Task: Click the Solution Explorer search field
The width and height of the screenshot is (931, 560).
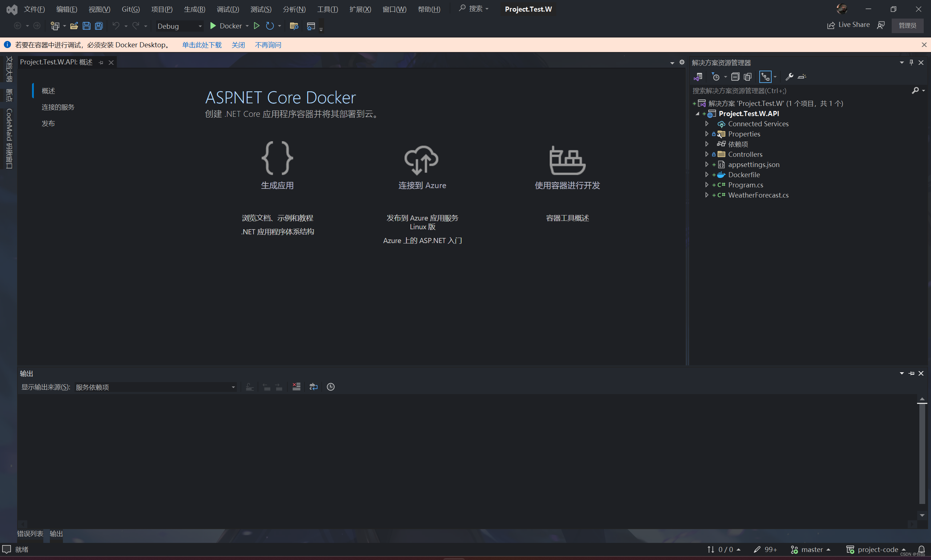Action: coord(800,91)
